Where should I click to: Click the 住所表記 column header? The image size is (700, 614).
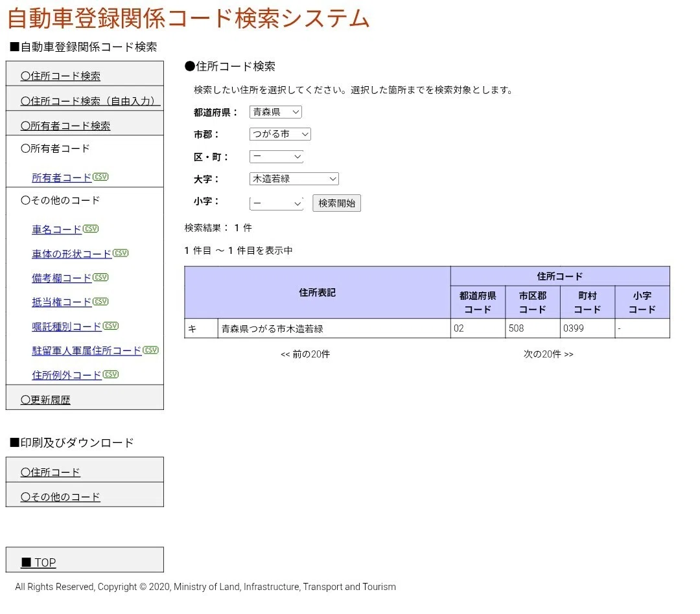click(318, 292)
